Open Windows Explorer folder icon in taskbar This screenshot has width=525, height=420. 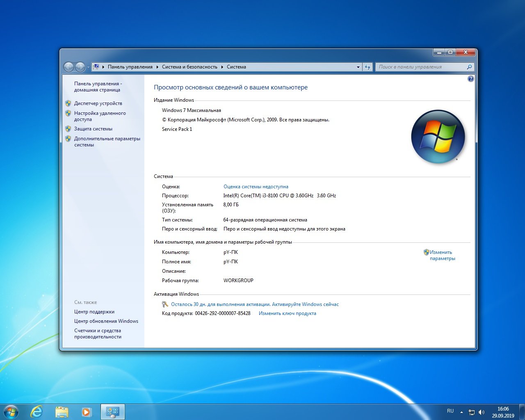tap(62, 412)
